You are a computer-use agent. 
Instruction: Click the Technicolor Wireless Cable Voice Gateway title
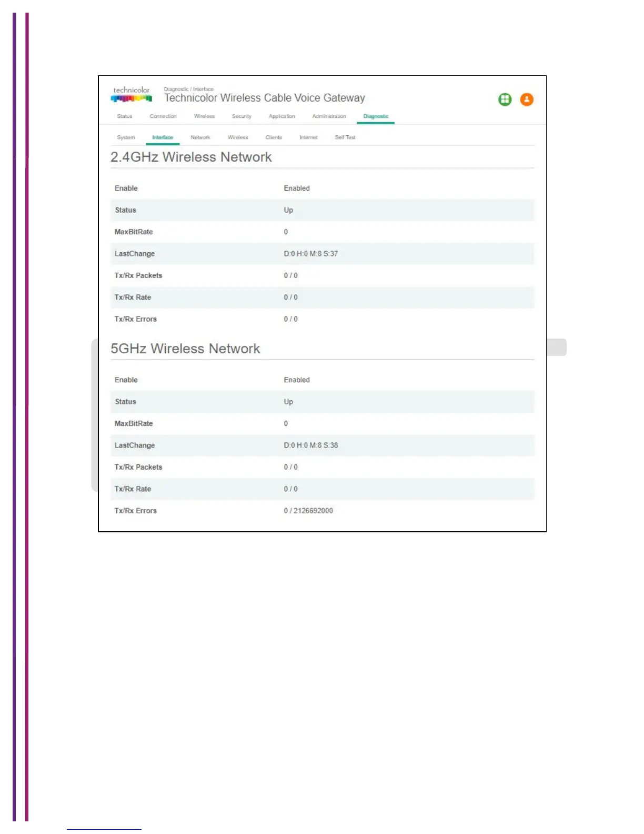coord(265,98)
